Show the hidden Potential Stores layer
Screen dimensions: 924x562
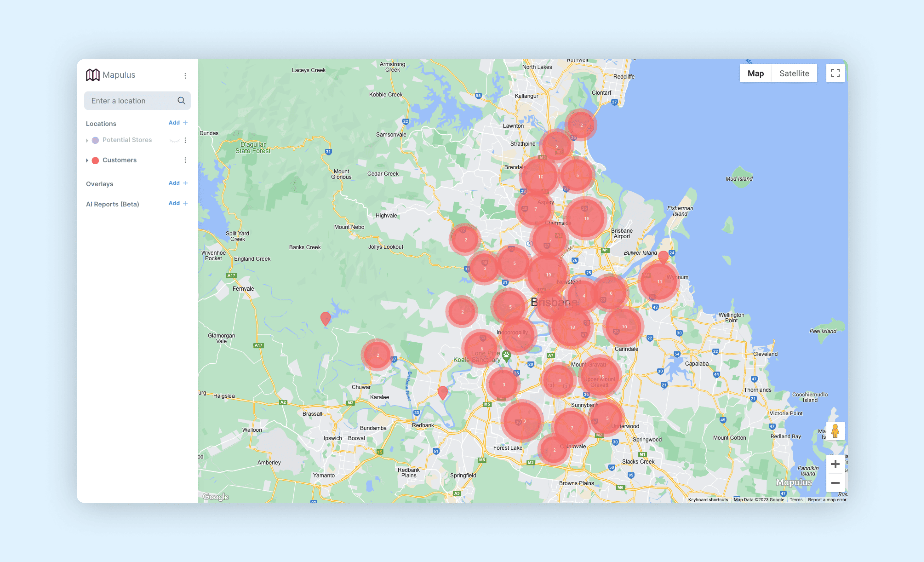click(174, 140)
